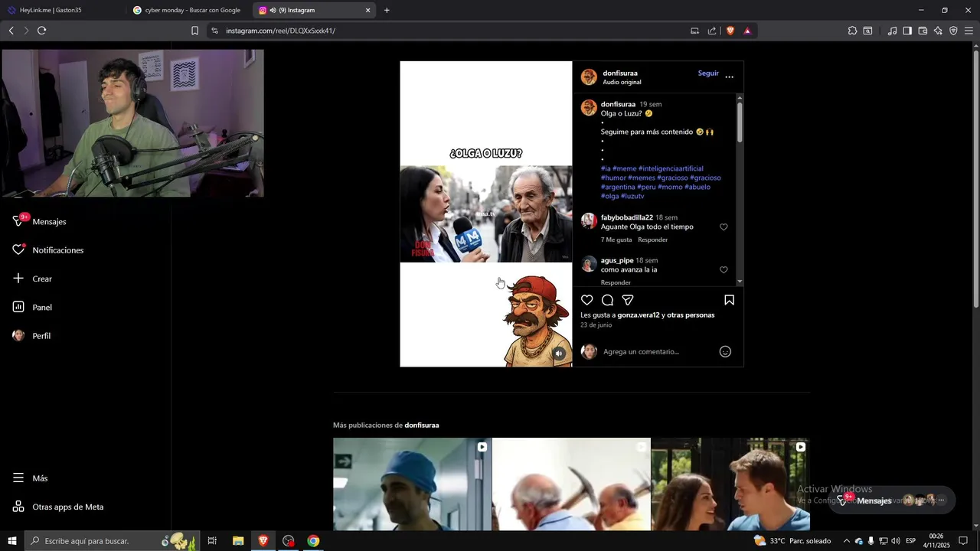980x551 pixels.
Task: Follow donfisuraa with the Seguir button
Action: (708, 73)
